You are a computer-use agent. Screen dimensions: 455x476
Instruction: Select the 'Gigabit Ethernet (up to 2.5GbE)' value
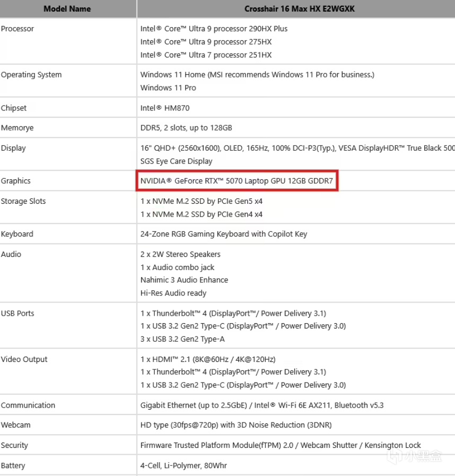pyautogui.click(x=262, y=405)
